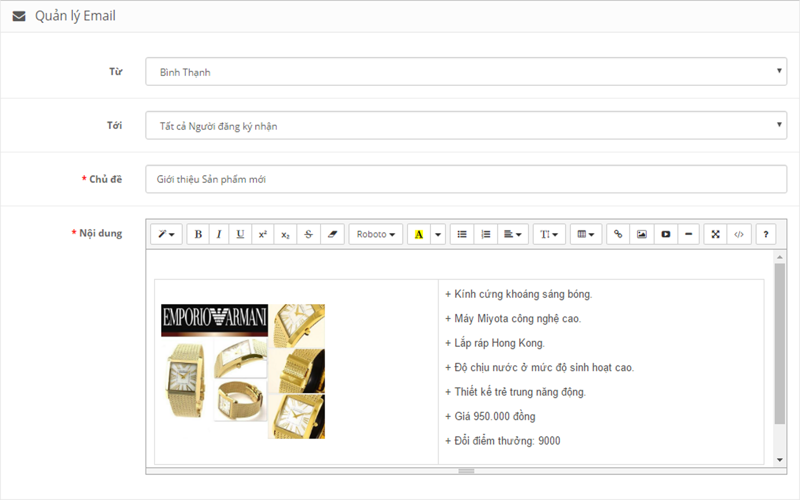The width and height of the screenshot is (800, 500).
Task: Click the 'Quản lý Email' heading
Action: (75, 16)
